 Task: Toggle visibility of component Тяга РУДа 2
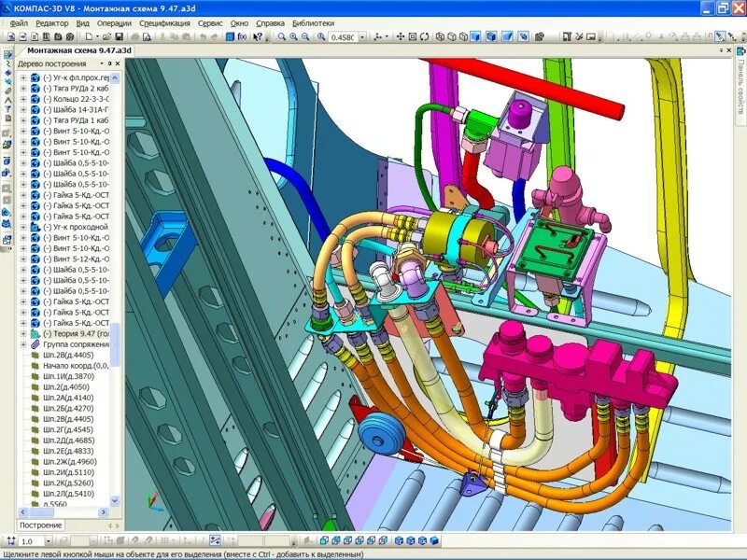tap(34, 89)
